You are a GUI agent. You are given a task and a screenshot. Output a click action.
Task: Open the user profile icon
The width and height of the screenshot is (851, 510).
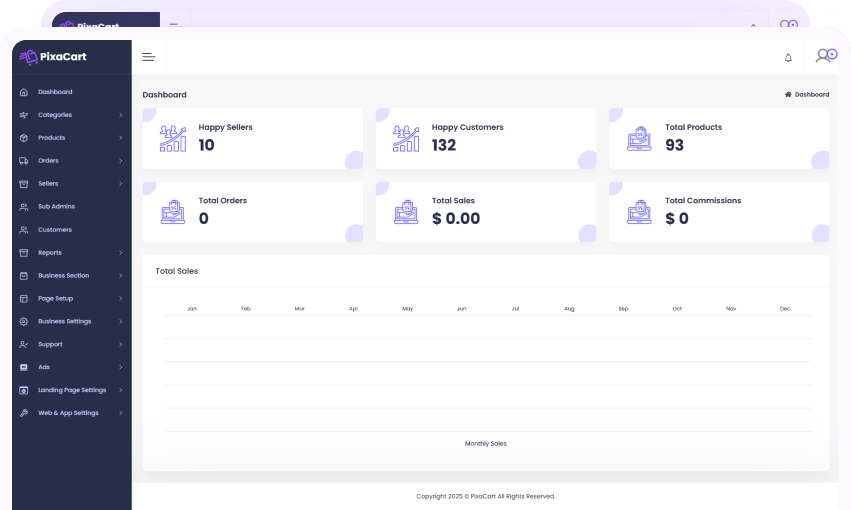pos(825,56)
